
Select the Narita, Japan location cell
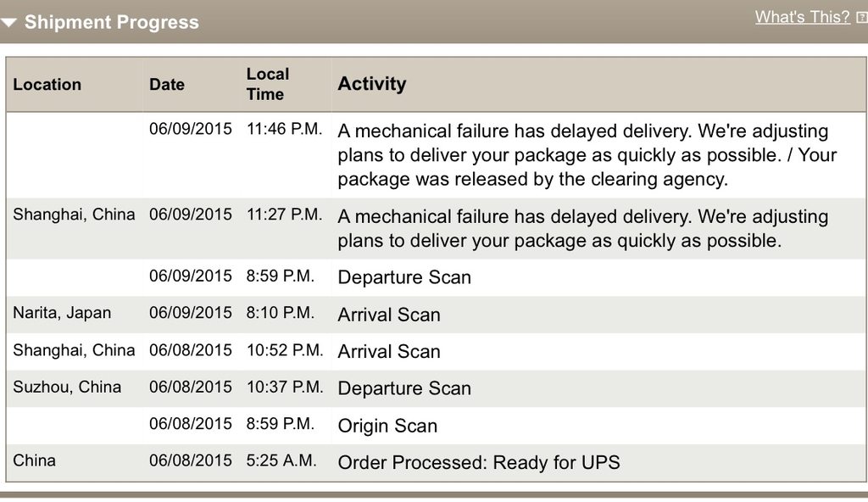(62, 313)
